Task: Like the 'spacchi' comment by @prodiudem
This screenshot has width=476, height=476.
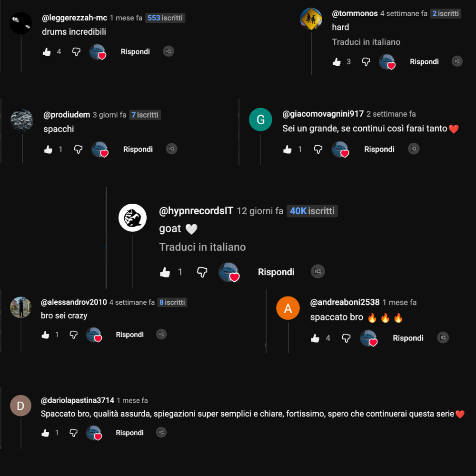Action: [48, 149]
